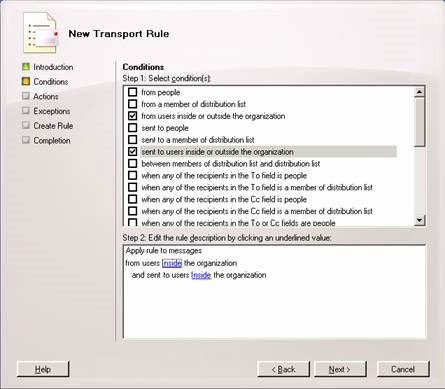Click the Help button

tap(43, 369)
